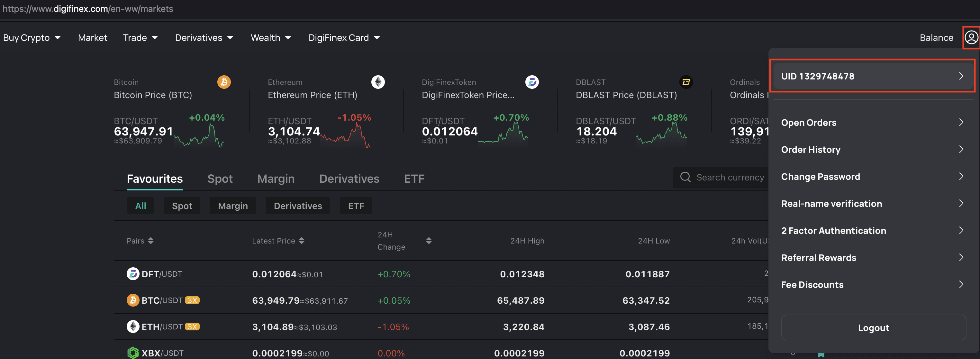Switch to the Spot market tab
Viewport: 980px width, 359px height.
click(x=220, y=179)
